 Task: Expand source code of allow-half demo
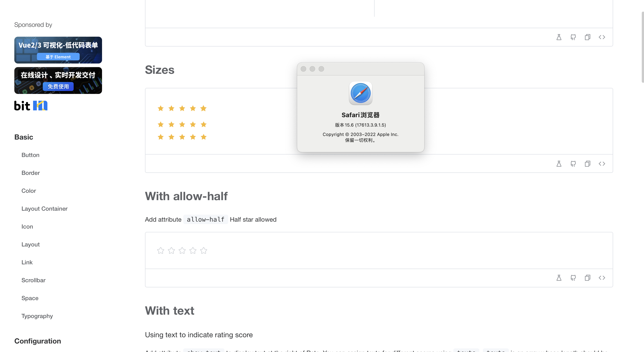(602, 278)
